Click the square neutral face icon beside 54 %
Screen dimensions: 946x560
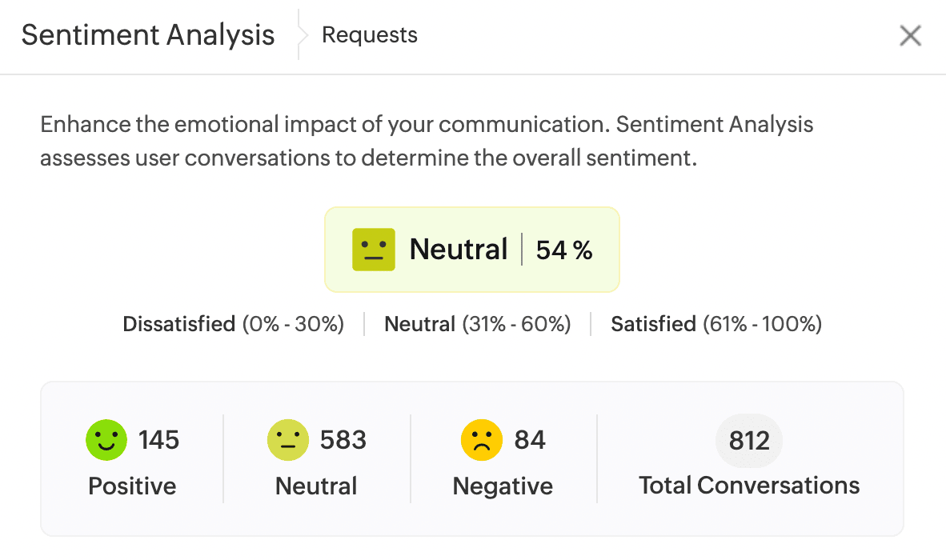[x=374, y=250]
